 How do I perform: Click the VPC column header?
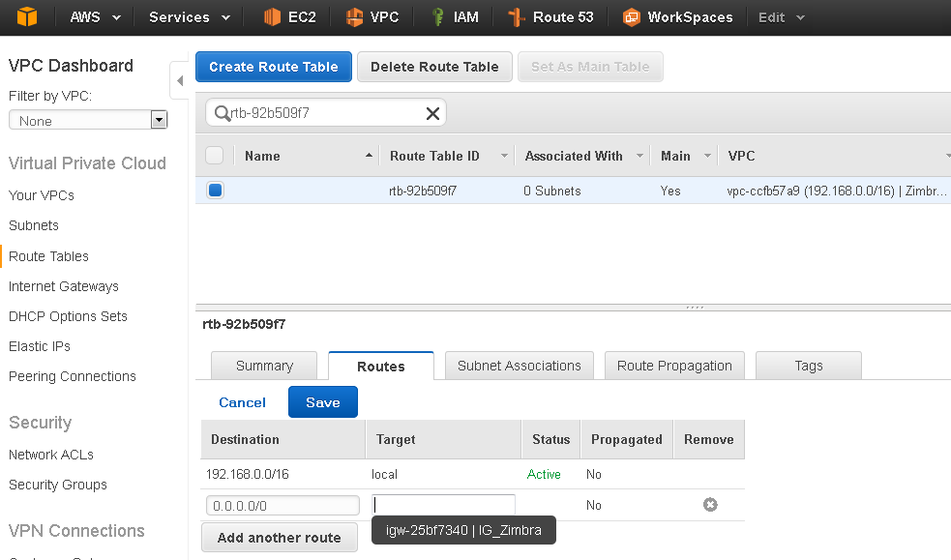741,156
